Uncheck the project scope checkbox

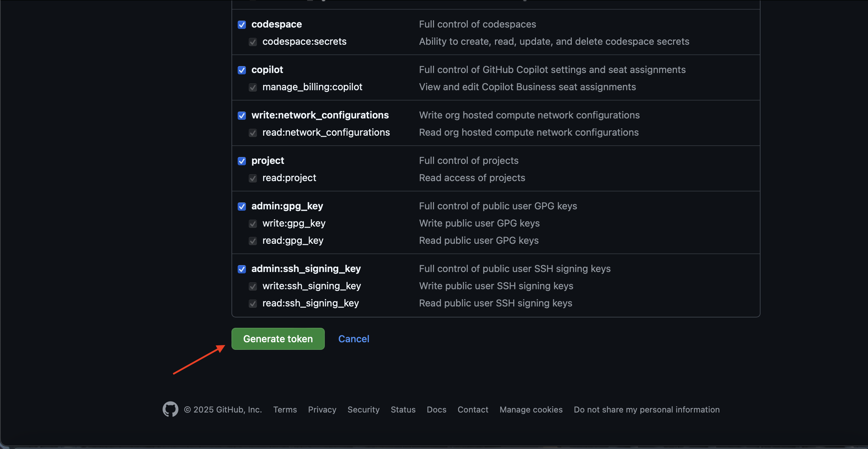pyautogui.click(x=242, y=161)
